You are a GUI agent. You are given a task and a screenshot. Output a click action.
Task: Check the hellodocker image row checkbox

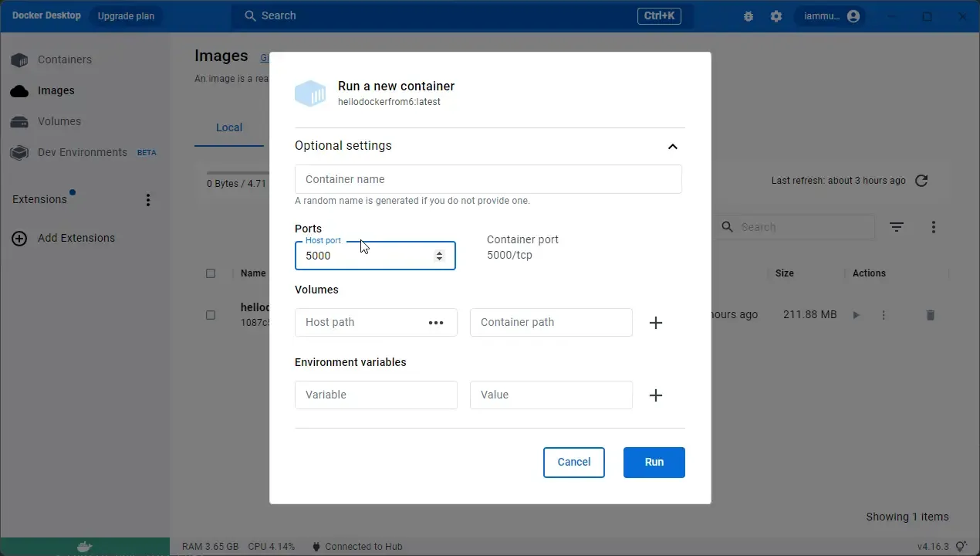[211, 314]
